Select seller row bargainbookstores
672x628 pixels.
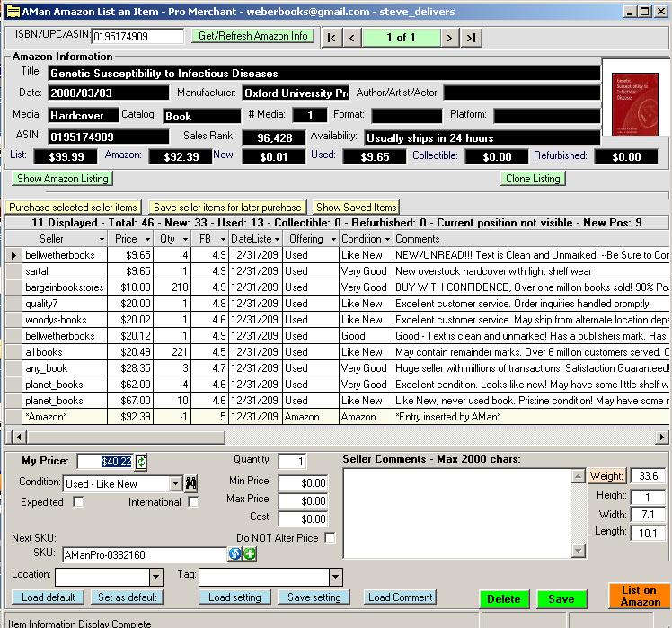[x=338, y=287]
